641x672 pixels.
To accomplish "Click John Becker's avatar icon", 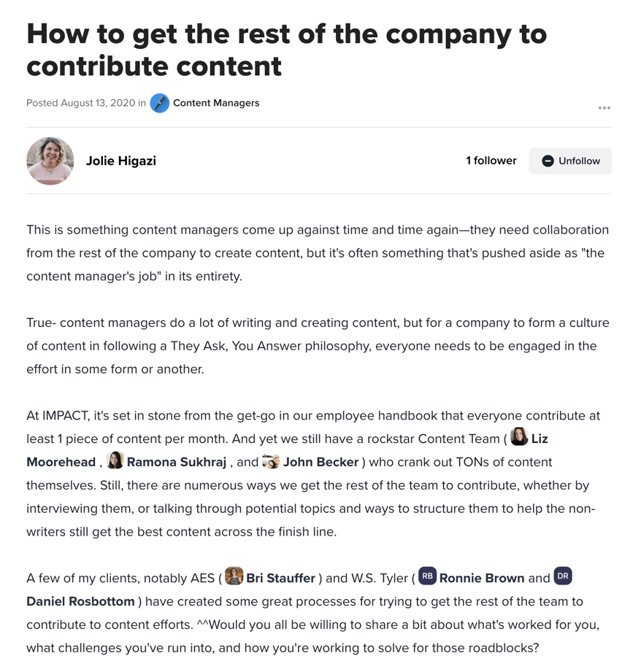I will pyautogui.click(x=271, y=461).
